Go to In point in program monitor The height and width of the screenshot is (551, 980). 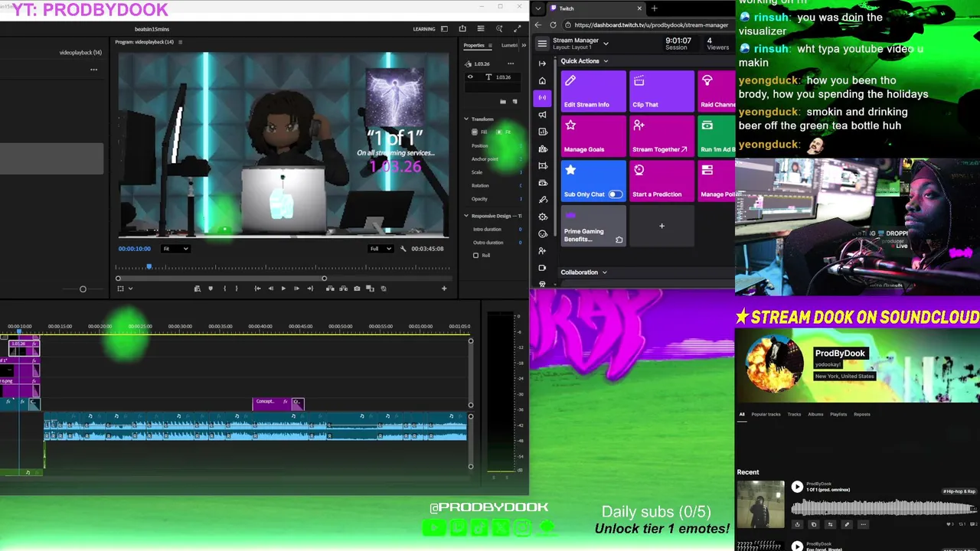[x=257, y=289]
